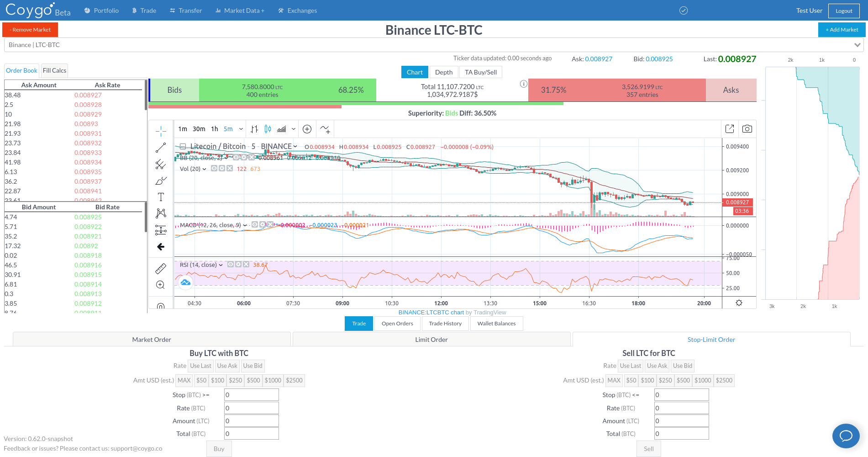Open chart in popup window icon
Viewport: 868px width, 457px height.
click(x=730, y=129)
